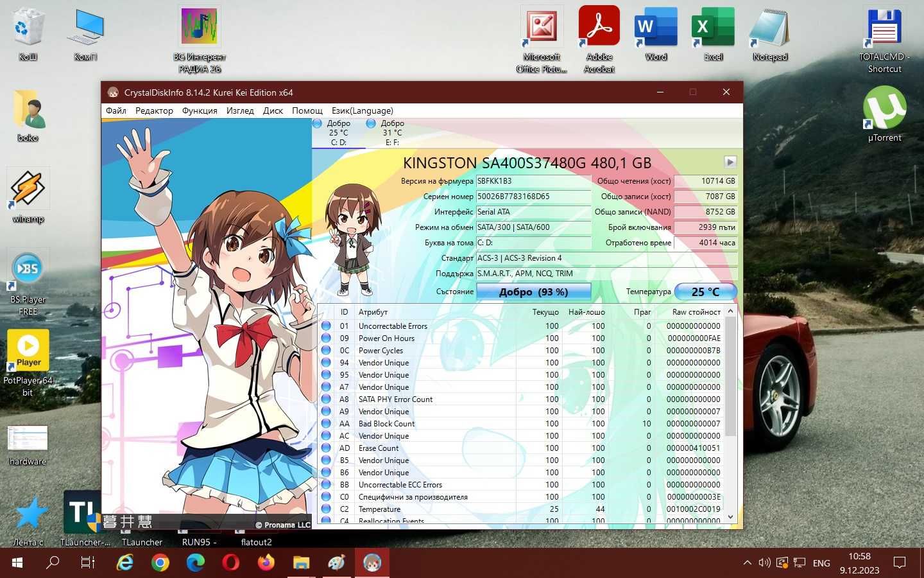Open taskbar Search
924x578 pixels.
tap(53, 563)
